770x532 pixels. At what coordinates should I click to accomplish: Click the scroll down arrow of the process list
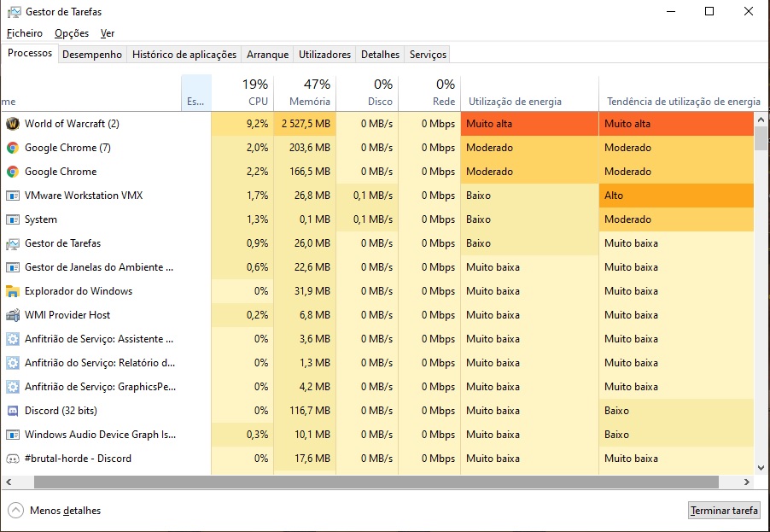coord(761,468)
